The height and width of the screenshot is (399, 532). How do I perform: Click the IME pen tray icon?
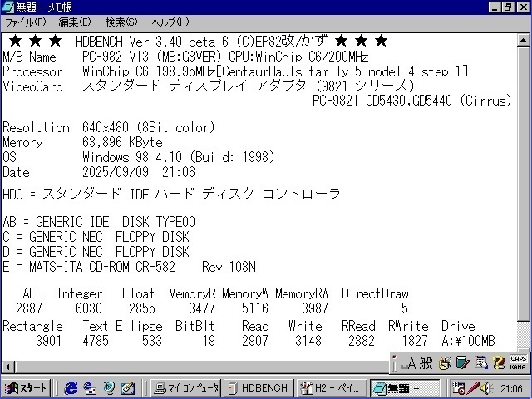(473, 388)
